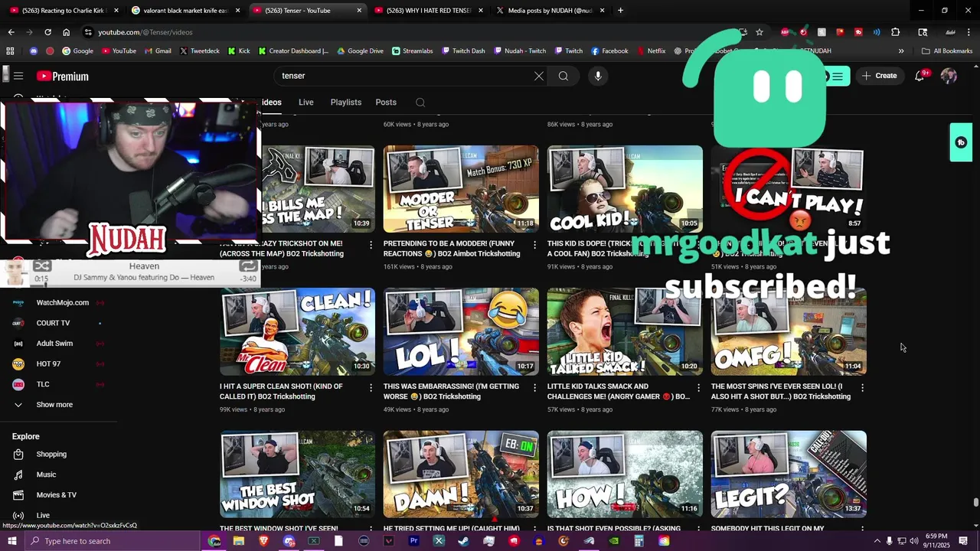Open options for 'PRETENDING TO BE A MODDER' video
Viewport: 980px width, 551px height.
(x=535, y=245)
